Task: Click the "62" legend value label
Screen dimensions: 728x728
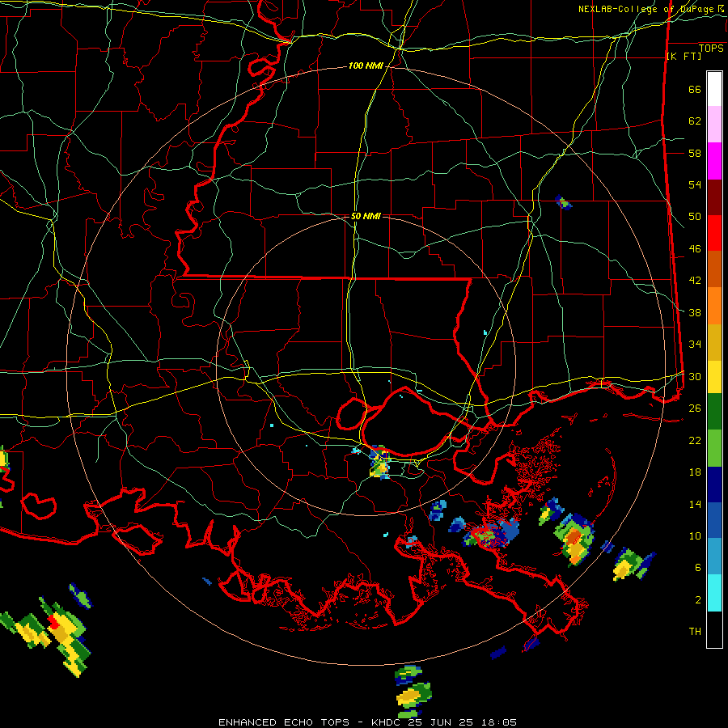Action: coord(695,121)
